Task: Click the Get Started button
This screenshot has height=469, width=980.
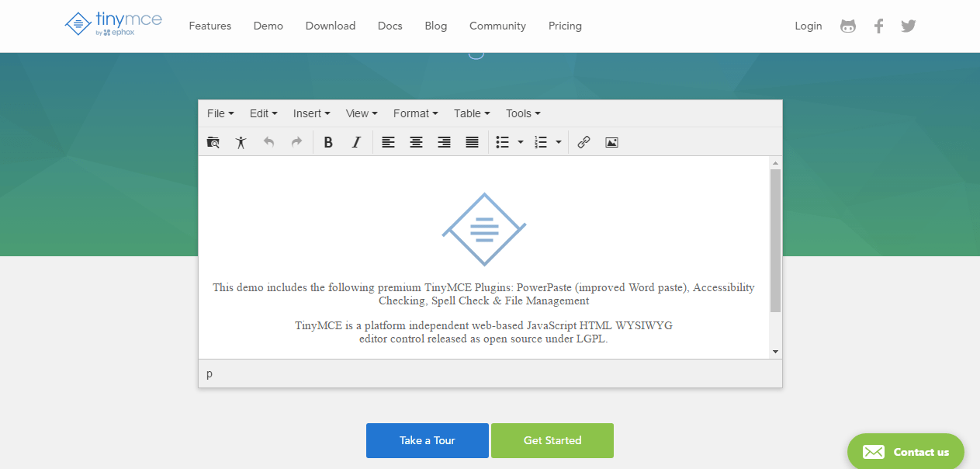Action: 552,440
